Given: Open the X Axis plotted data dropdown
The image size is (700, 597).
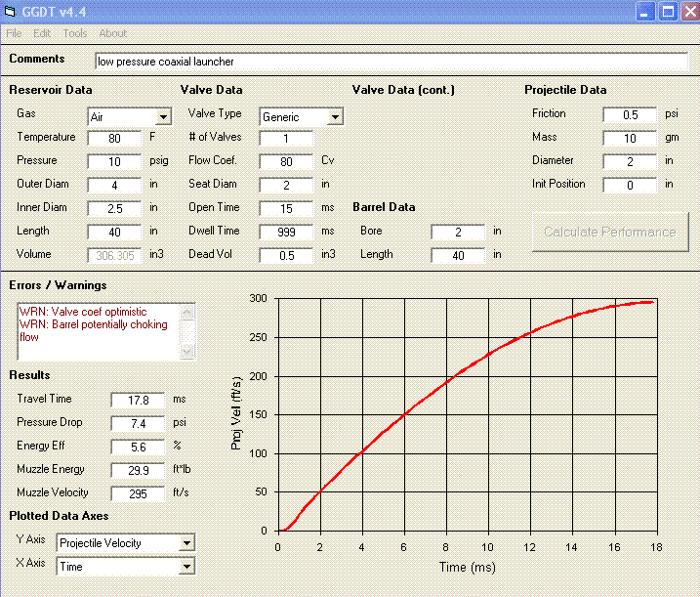Looking at the screenshot, I should (187, 567).
